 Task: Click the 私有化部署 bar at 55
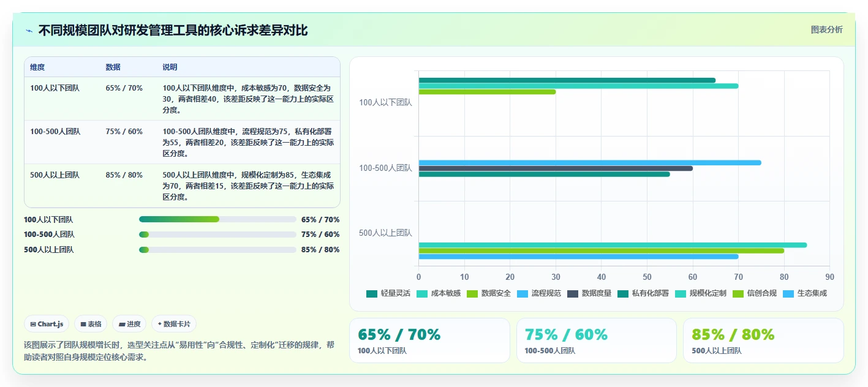[x=545, y=175]
